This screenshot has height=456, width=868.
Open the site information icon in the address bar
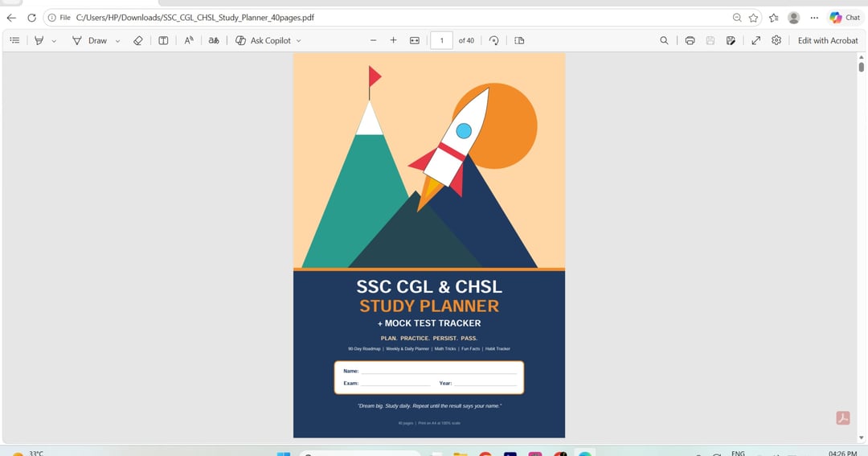[52, 18]
